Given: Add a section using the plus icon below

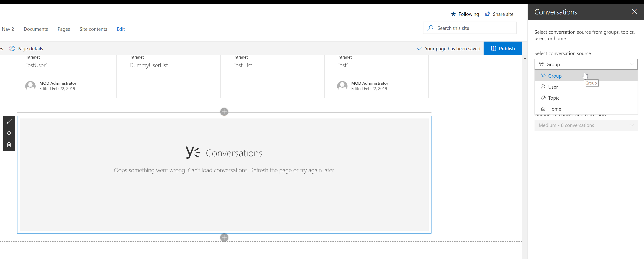Looking at the screenshot, I should [224, 237].
